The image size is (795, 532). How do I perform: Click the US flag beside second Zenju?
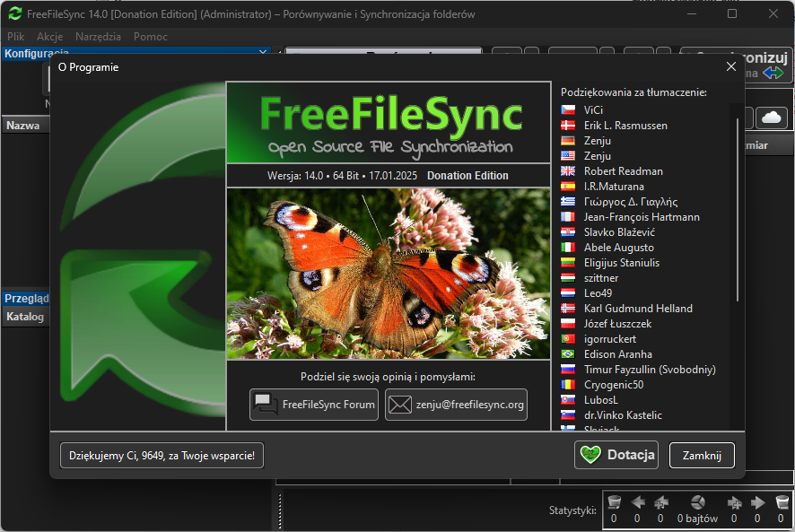(568, 156)
